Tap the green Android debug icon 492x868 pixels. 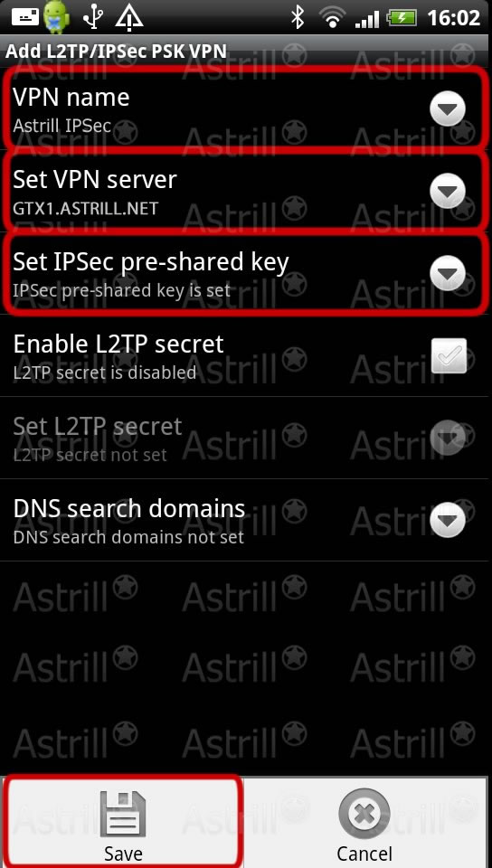[x=57, y=17]
